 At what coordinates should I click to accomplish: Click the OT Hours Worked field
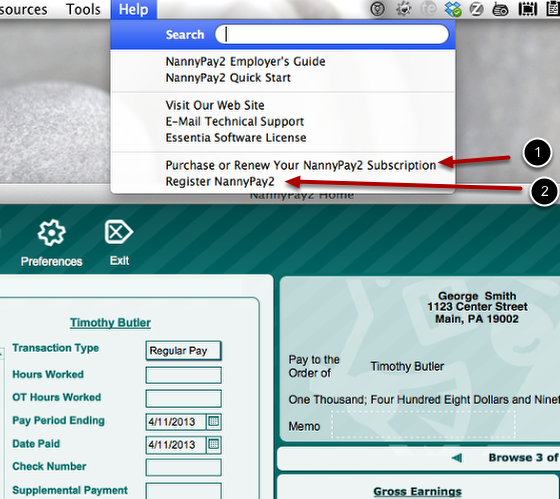coord(184,398)
